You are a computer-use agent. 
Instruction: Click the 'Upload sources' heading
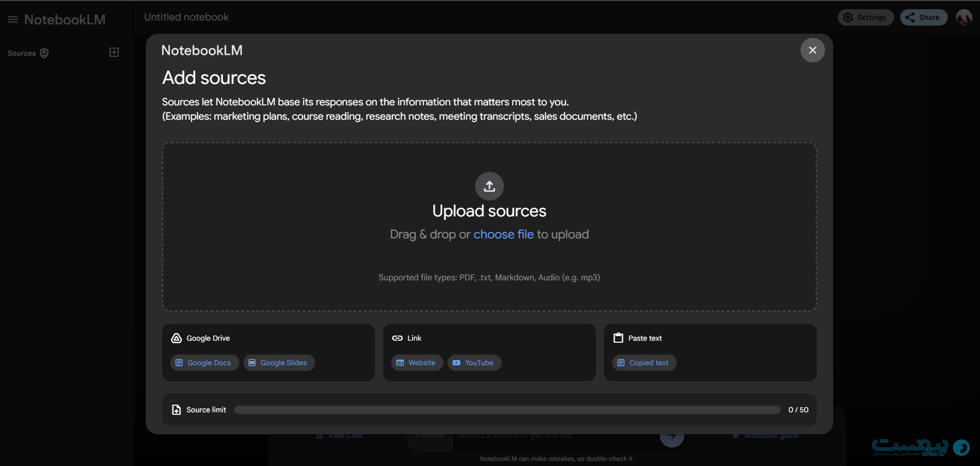(x=489, y=211)
